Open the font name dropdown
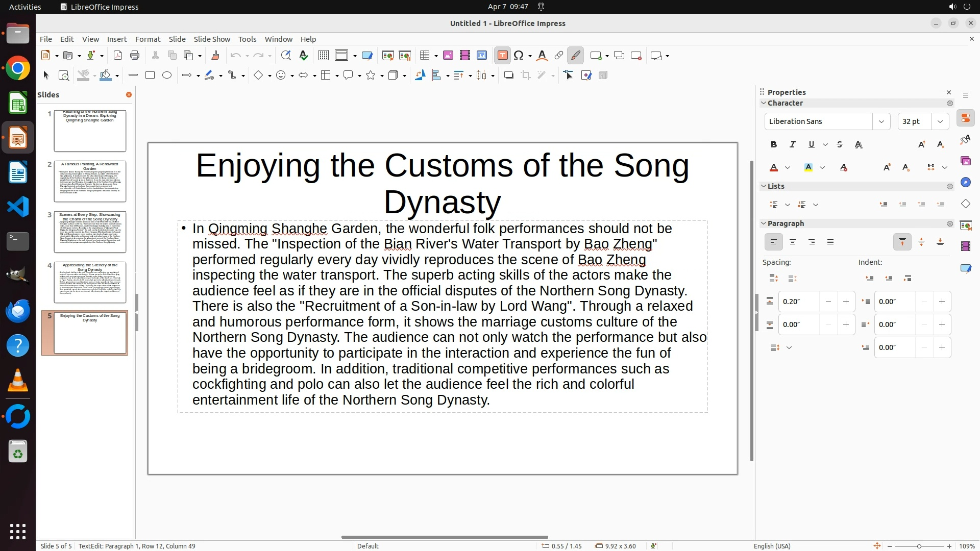980x551 pixels. click(881, 121)
